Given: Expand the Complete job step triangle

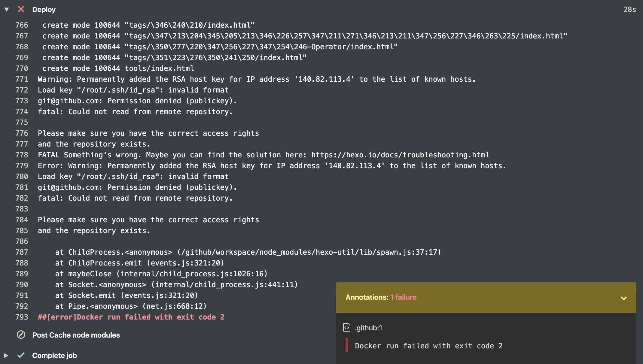Looking at the screenshot, I should [x=6, y=356].
